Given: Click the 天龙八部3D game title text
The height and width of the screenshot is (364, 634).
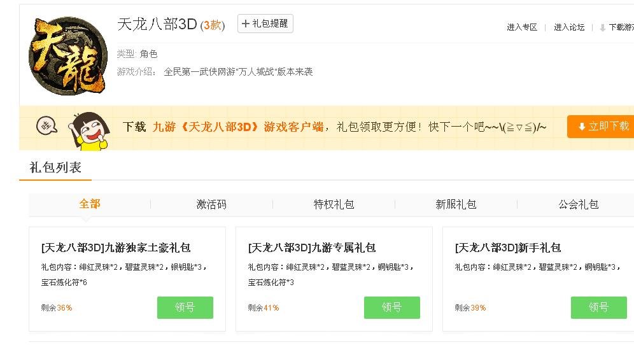Looking at the screenshot, I should pos(157,24).
